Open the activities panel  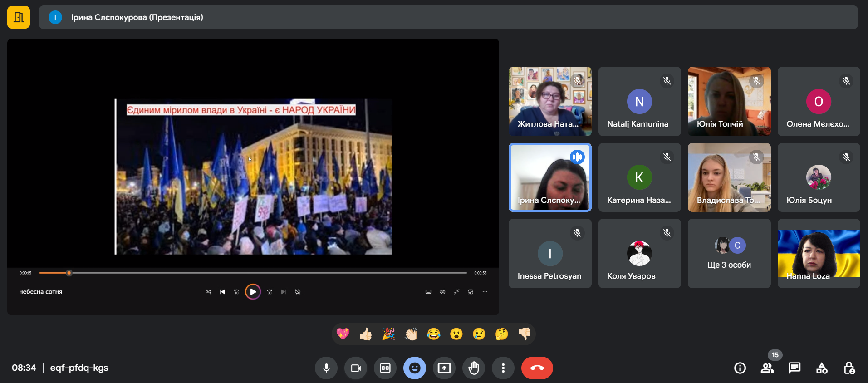[822, 368]
